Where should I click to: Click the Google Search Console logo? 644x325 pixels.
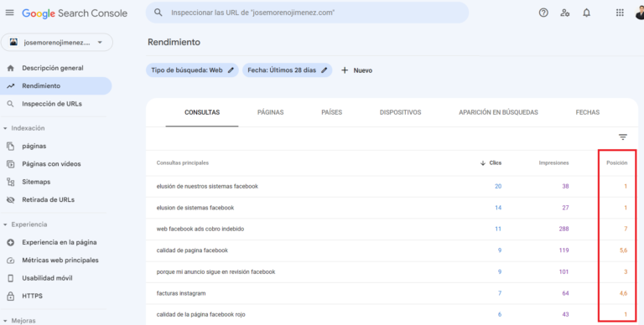75,13
